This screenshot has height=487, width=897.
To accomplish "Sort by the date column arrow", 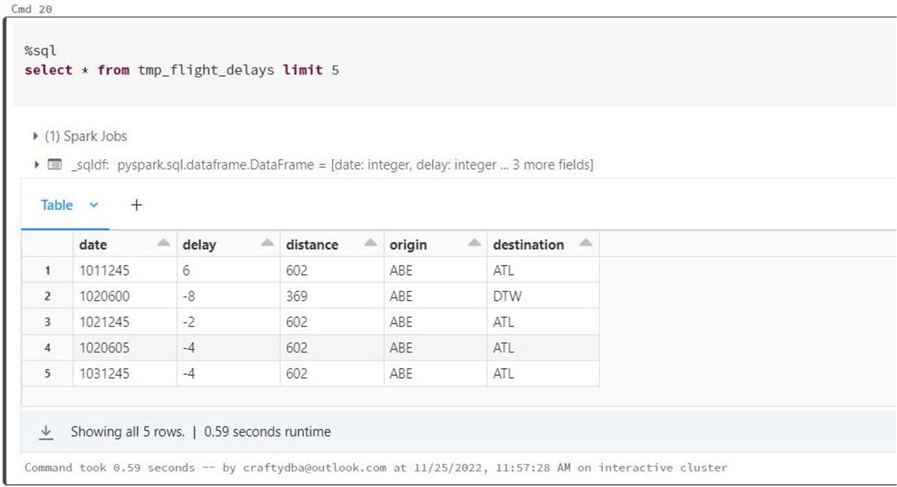I will [163, 244].
